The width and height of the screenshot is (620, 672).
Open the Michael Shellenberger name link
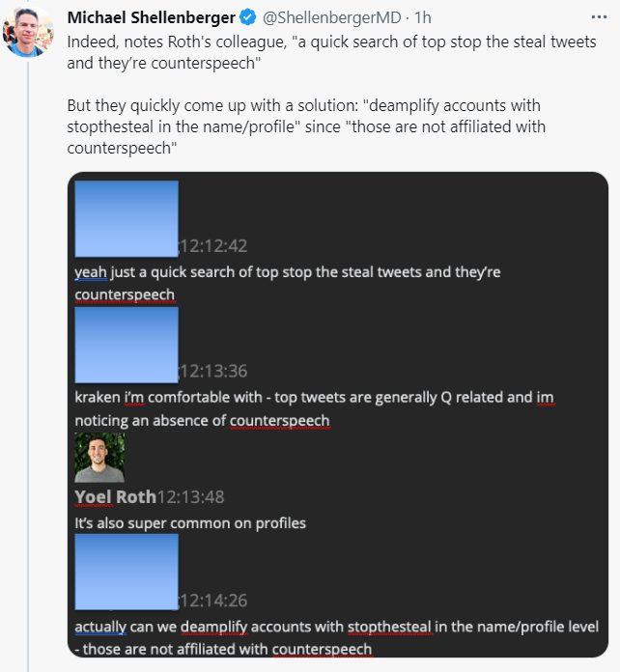pyautogui.click(x=152, y=17)
